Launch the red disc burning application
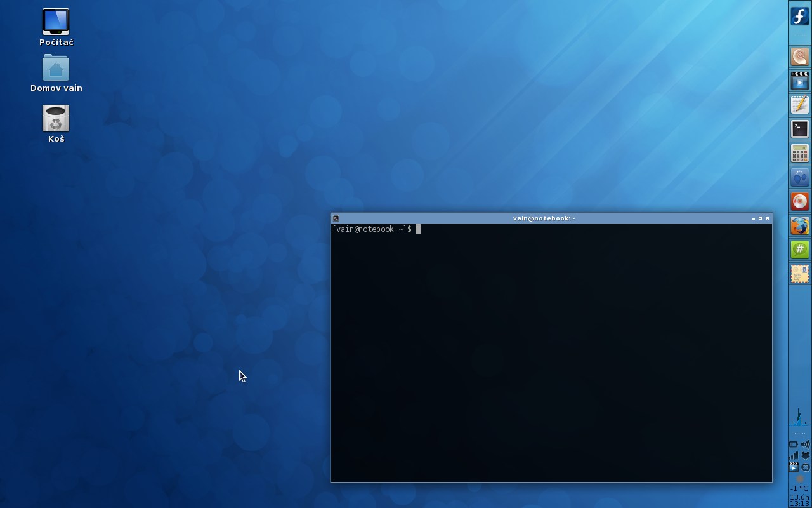The image size is (812, 508). pyautogui.click(x=800, y=201)
